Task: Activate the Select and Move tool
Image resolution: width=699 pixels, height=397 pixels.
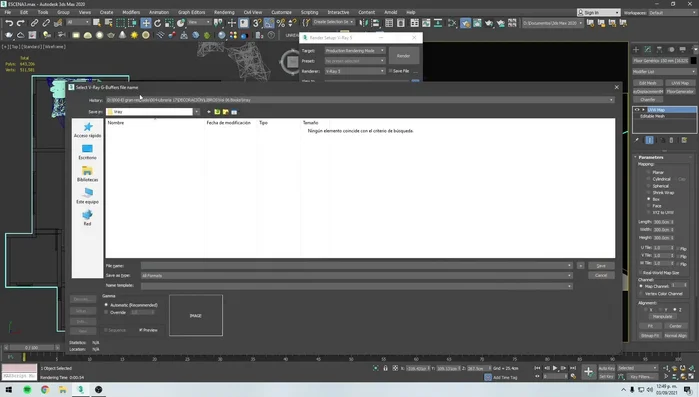Action: click(x=146, y=23)
